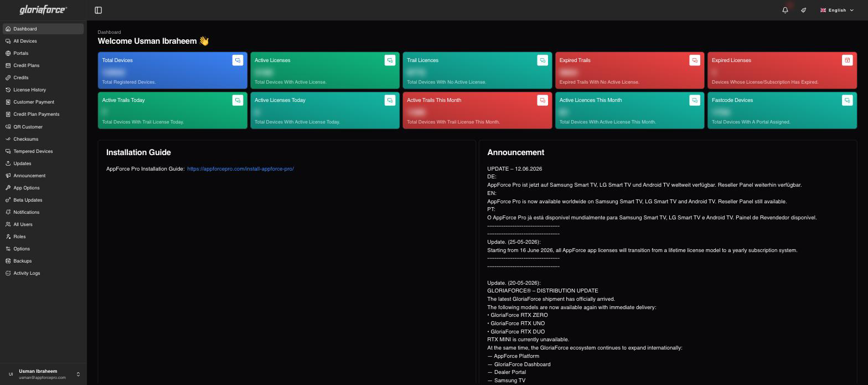This screenshot has width=868, height=385.
Task: Select Credit Plans in sidebar
Action: pyautogui.click(x=43, y=65)
